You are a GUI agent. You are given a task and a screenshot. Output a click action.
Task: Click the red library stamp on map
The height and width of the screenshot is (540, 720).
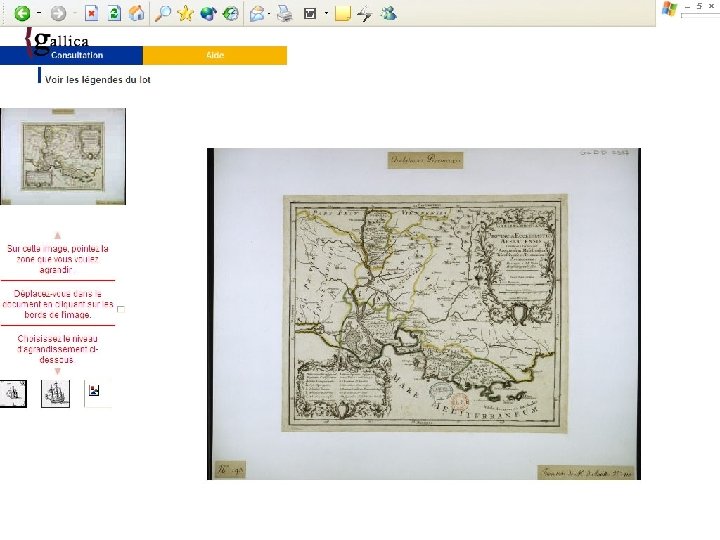460,402
